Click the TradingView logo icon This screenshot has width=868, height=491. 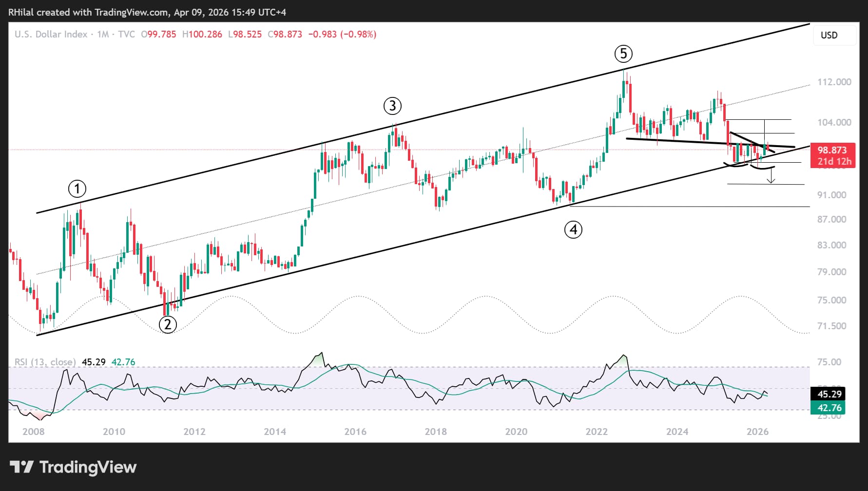coord(21,467)
